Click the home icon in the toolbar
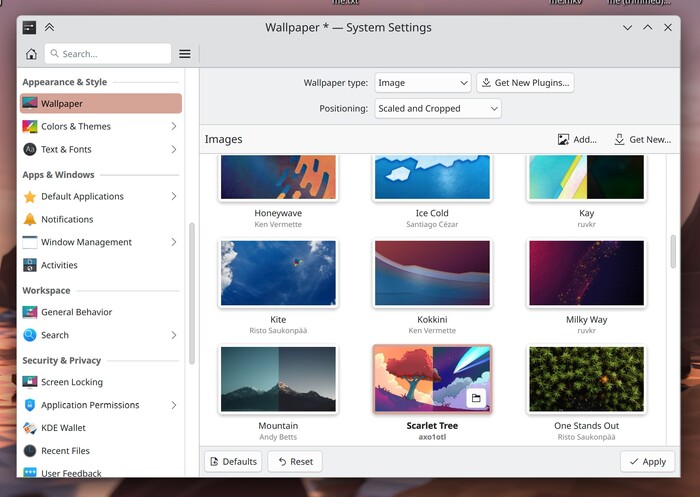The height and width of the screenshot is (497, 700). 31,54
